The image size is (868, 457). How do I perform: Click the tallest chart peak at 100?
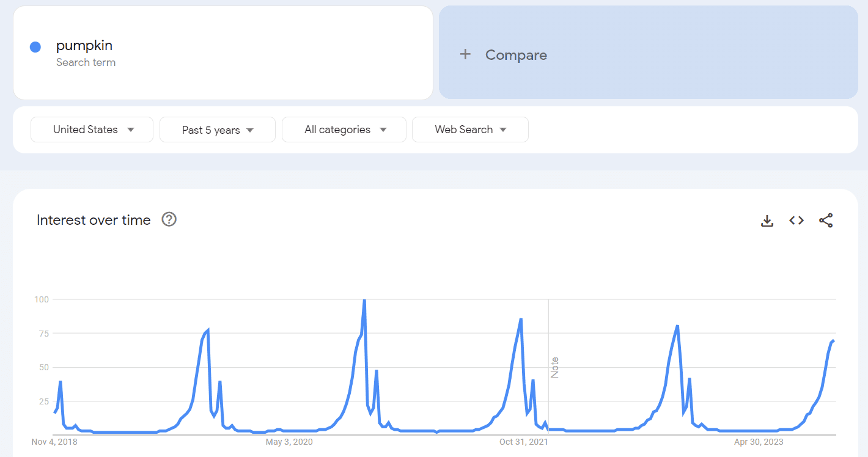coord(364,301)
